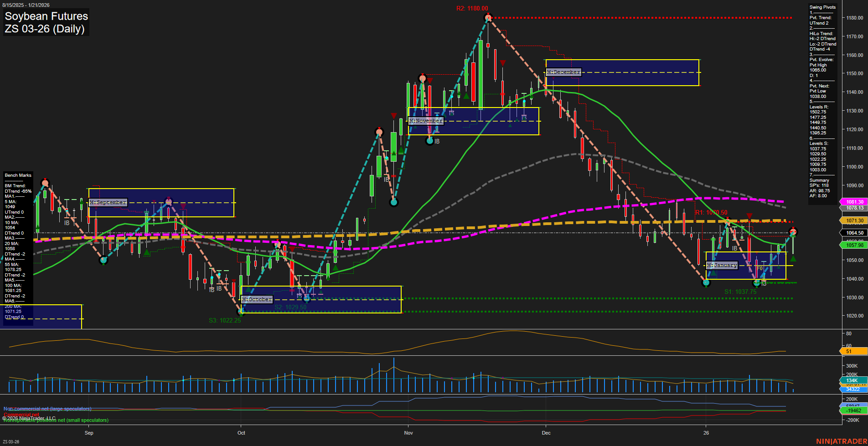Click the Nonreportable positions net label
This screenshot has height=446, width=868.
56,420
